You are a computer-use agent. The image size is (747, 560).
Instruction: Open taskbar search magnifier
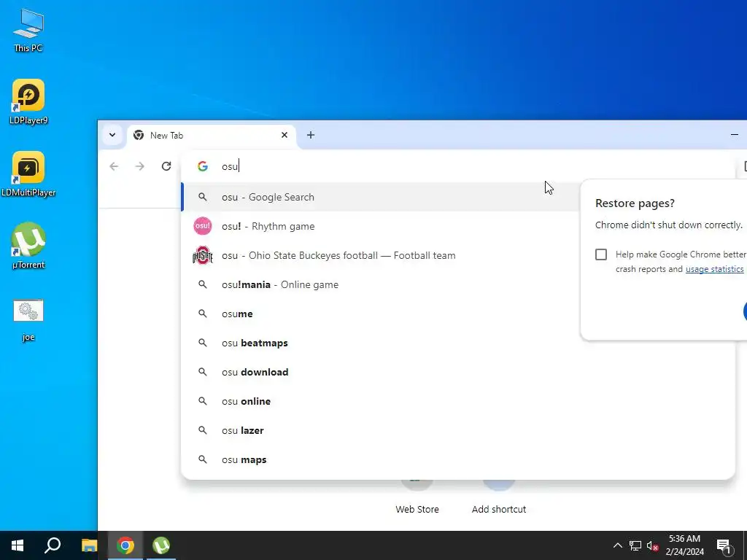[x=53, y=545]
